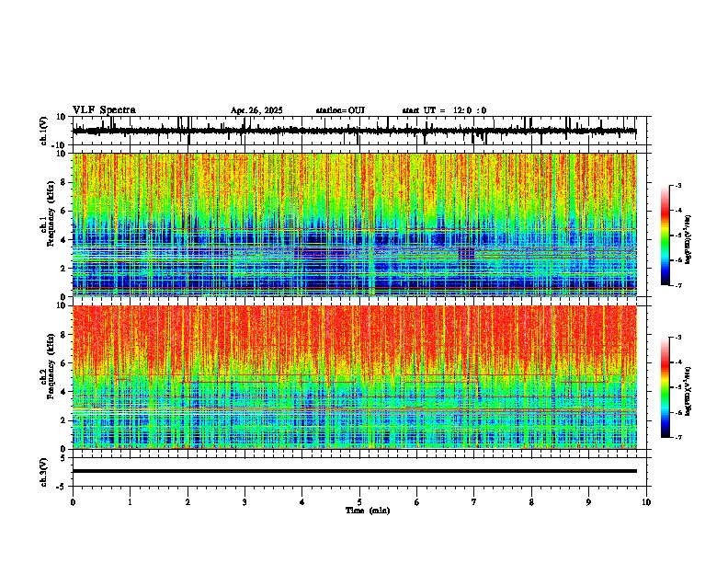Click the ch.1 color bar log(PSD) unit label
The height and width of the screenshot is (563, 728).
pos(688,239)
